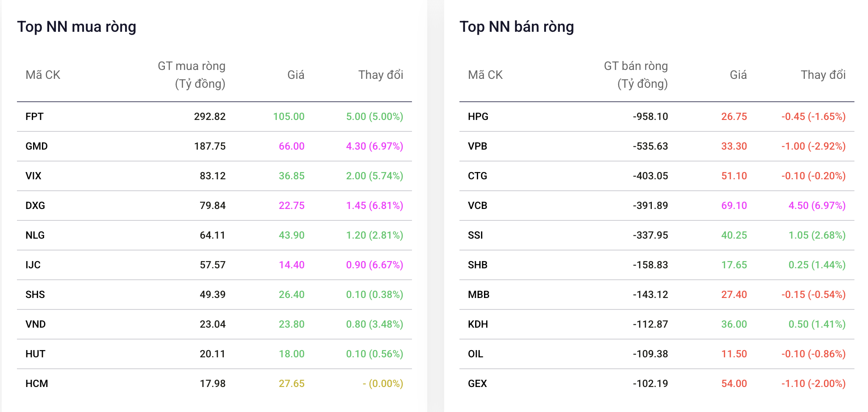Click GEX change -1.10 (-2.00%)
The width and height of the screenshot is (868, 412).
[813, 384]
